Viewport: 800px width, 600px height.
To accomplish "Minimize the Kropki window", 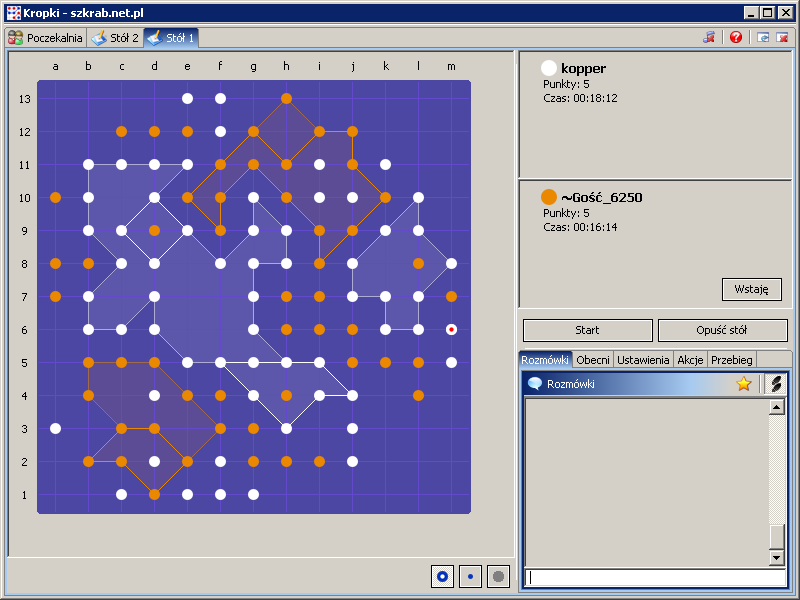I will [x=750, y=13].
